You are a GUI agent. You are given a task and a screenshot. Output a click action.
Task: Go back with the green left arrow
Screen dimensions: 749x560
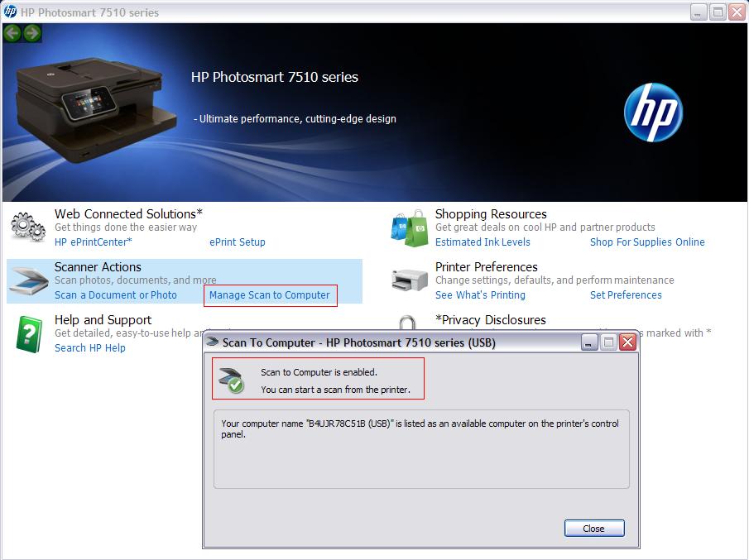tap(12, 33)
